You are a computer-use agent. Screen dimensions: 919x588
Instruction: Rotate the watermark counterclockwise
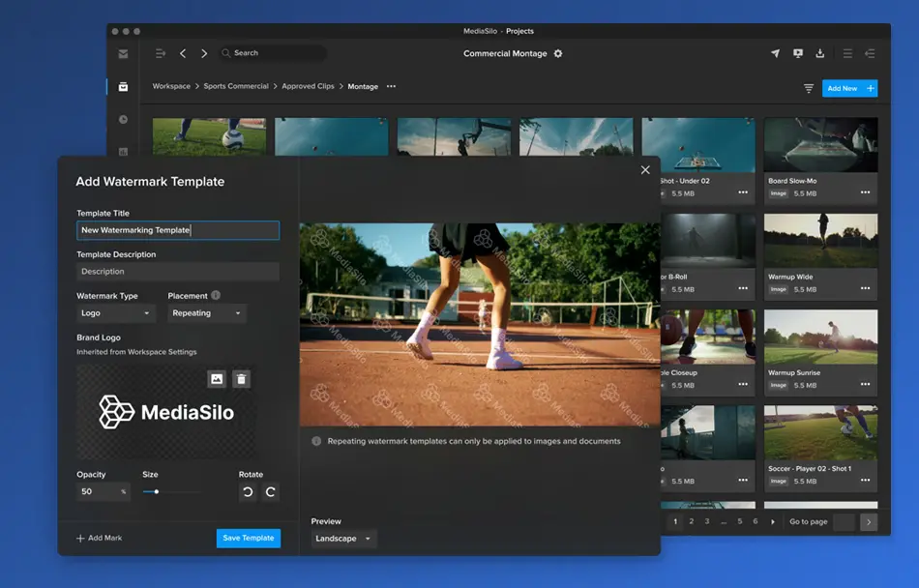click(247, 491)
